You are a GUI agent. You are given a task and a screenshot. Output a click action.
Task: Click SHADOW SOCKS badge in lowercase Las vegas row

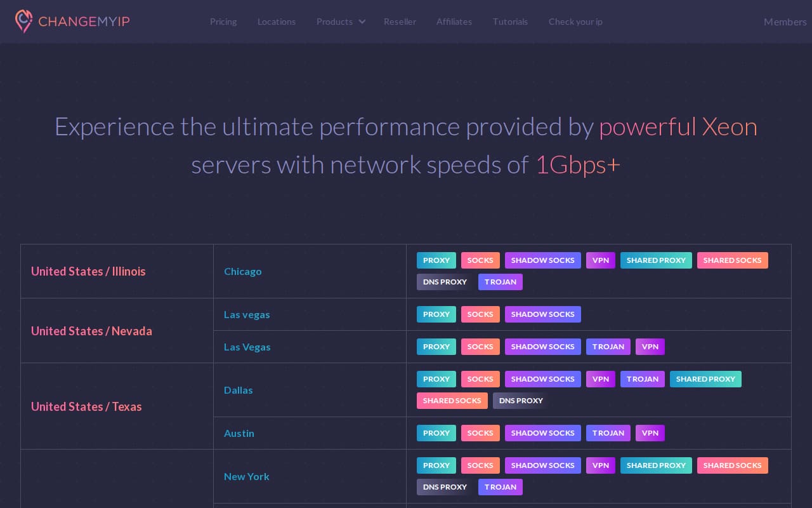[x=543, y=314]
